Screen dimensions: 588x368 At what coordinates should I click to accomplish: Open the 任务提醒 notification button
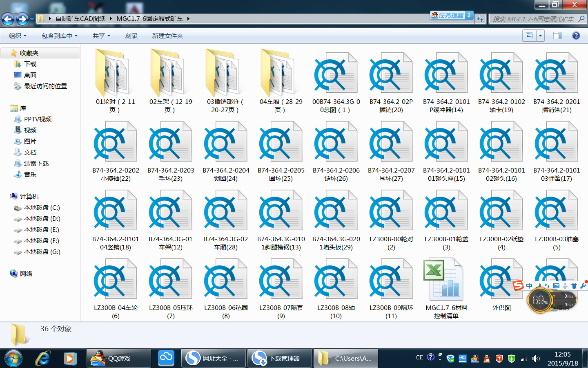tap(451, 15)
